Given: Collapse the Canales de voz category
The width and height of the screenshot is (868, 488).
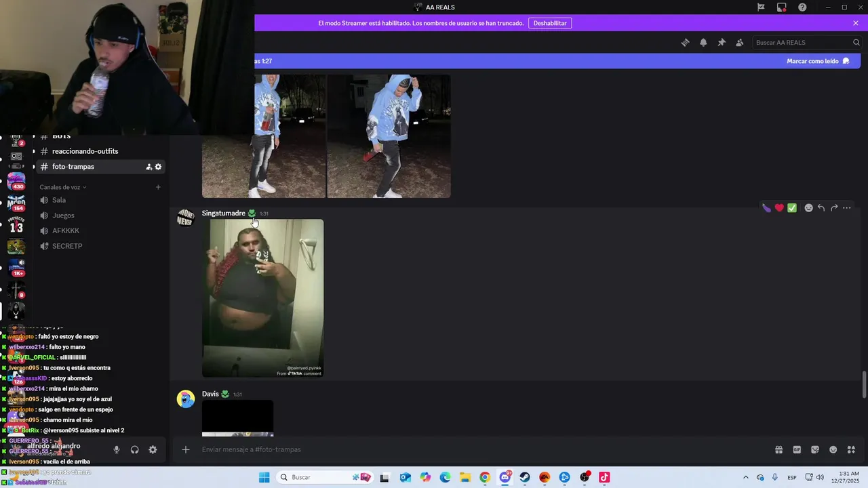Looking at the screenshot, I should [63, 187].
